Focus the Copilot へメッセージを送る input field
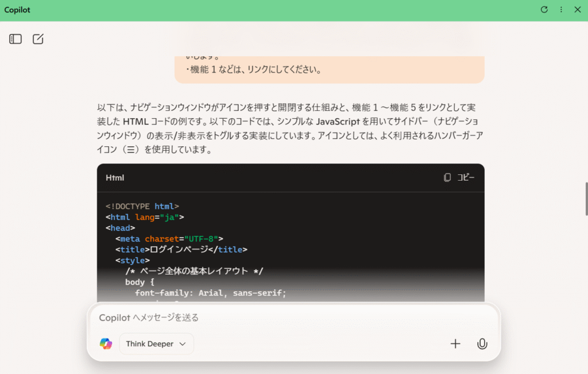The image size is (588, 374). [294, 317]
